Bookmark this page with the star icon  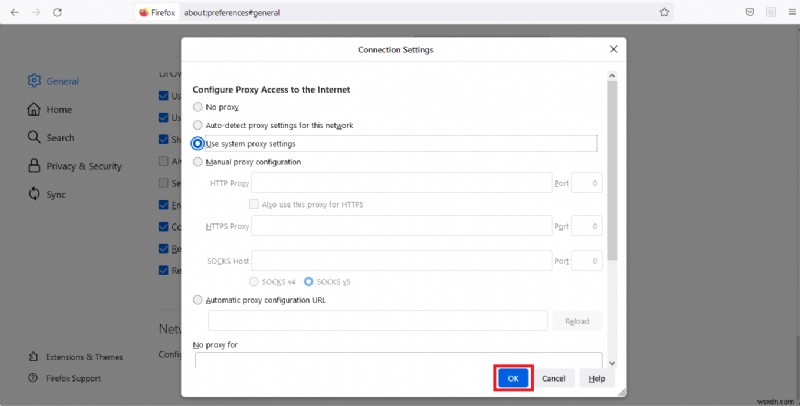[x=664, y=12]
